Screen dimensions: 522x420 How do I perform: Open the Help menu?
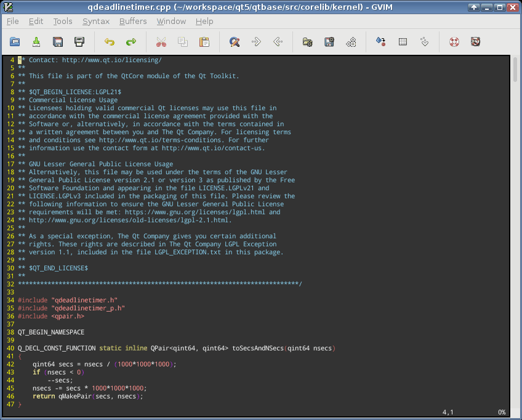(204, 22)
